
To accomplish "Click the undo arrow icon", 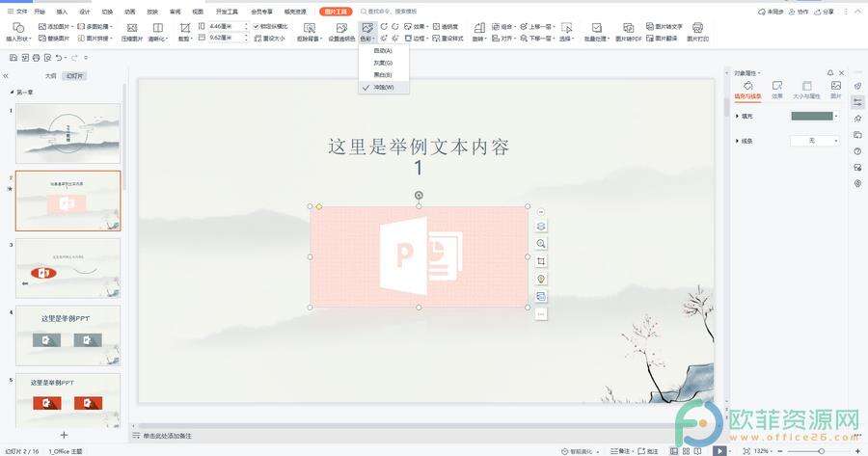I will click(59, 58).
